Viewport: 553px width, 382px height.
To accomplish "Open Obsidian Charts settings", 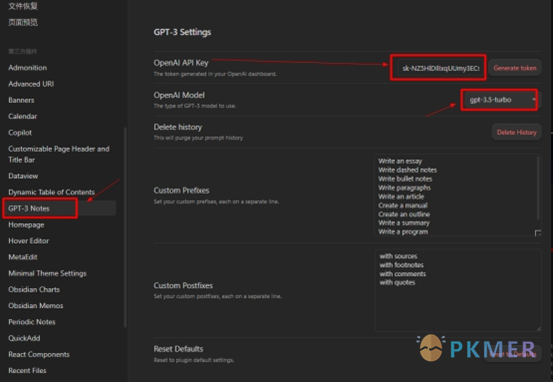I will pos(34,290).
